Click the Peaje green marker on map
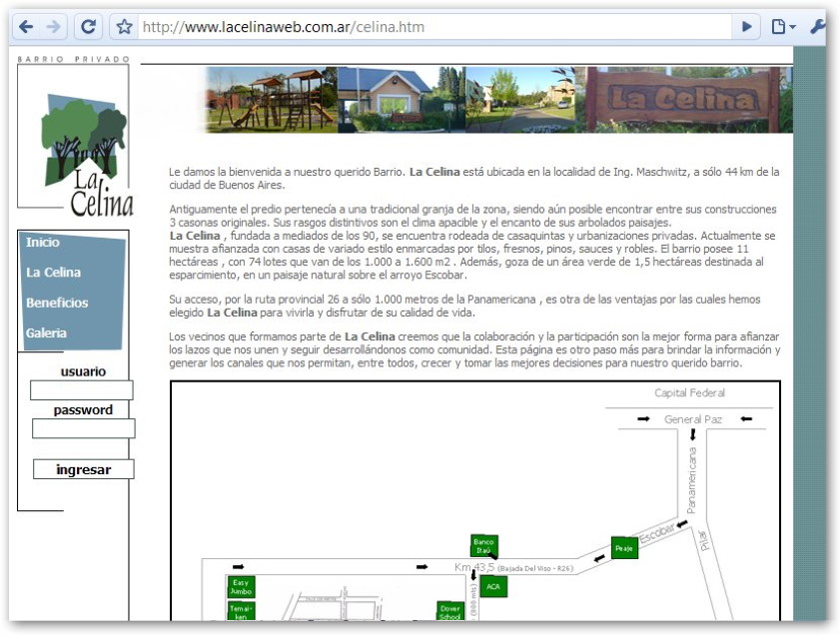Viewport: 840px width, 635px height. point(624,548)
